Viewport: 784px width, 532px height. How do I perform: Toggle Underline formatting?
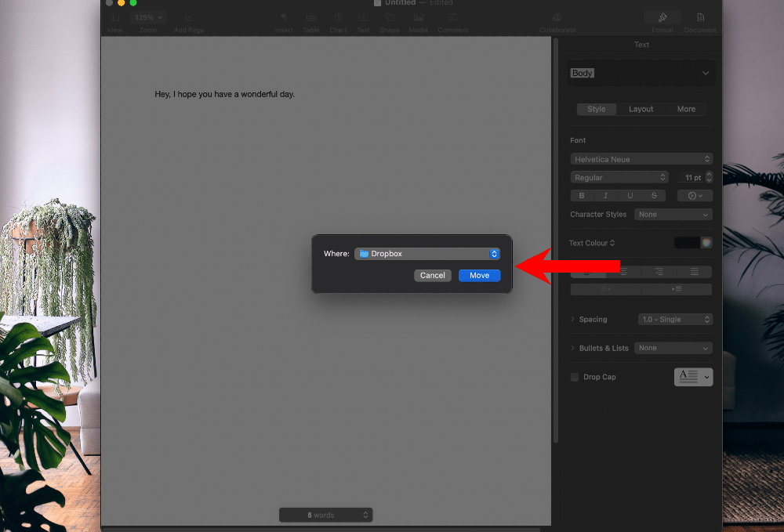pyautogui.click(x=630, y=195)
